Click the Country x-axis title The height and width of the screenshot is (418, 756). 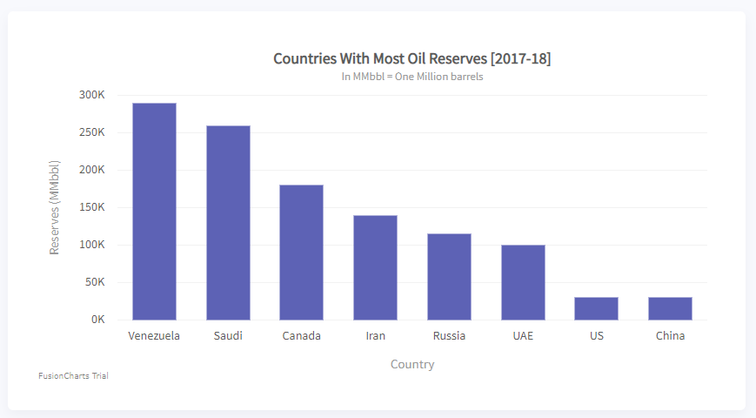(x=412, y=364)
